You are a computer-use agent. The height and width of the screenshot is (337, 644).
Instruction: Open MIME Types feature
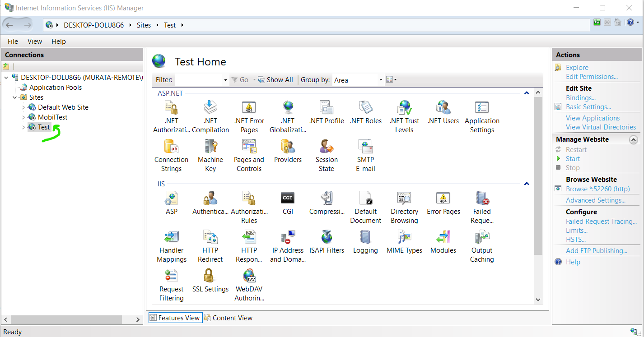(404, 242)
